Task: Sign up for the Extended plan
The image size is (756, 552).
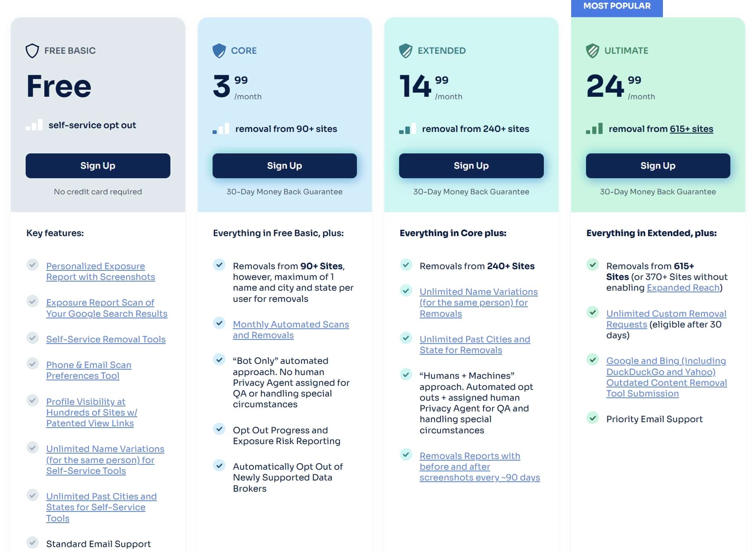Action: pyautogui.click(x=471, y=166)
